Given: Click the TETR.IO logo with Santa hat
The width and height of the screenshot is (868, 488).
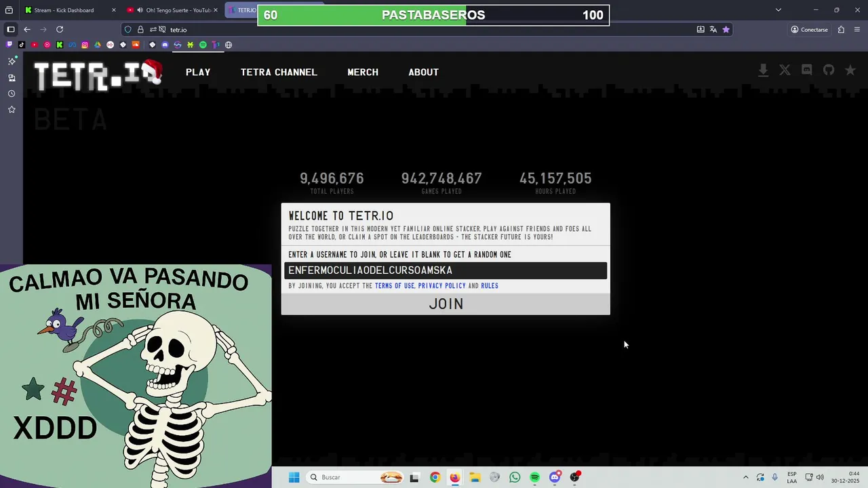Looking at the screenshot, I should 98,75.
